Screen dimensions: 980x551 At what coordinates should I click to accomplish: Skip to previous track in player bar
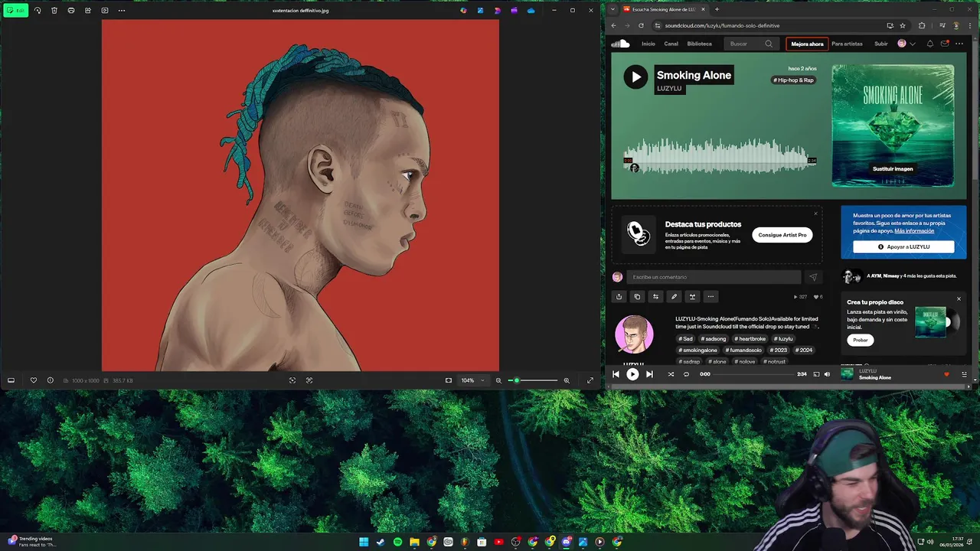[616, 374]
